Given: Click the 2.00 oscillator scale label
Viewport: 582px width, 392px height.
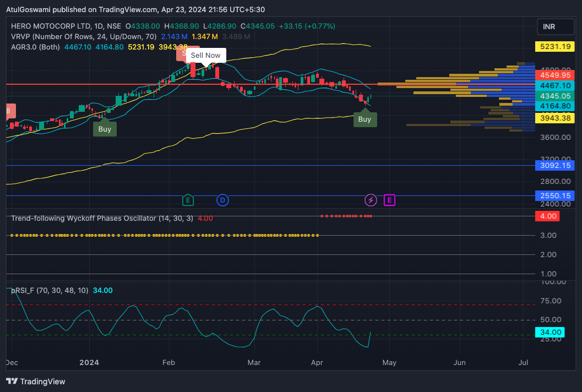Looking at the screenshot, I should (x=548, y=255).
